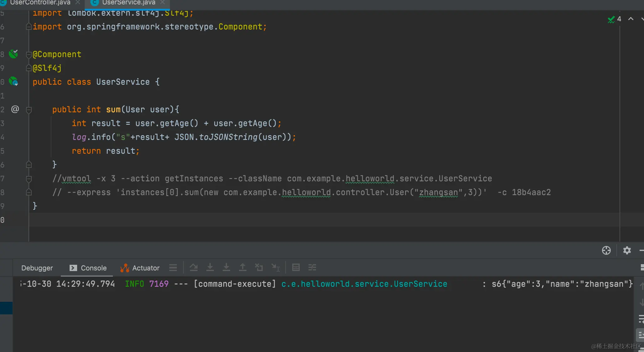The image size is (644, 352).
Task: Switch to the Debugger tab
Action: [37, 268]
